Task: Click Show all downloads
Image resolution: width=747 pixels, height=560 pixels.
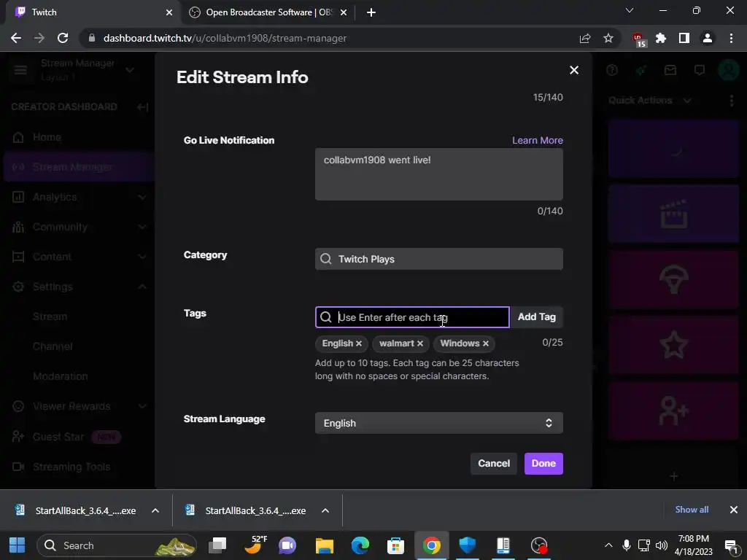Action: click(x=692, y=510)
